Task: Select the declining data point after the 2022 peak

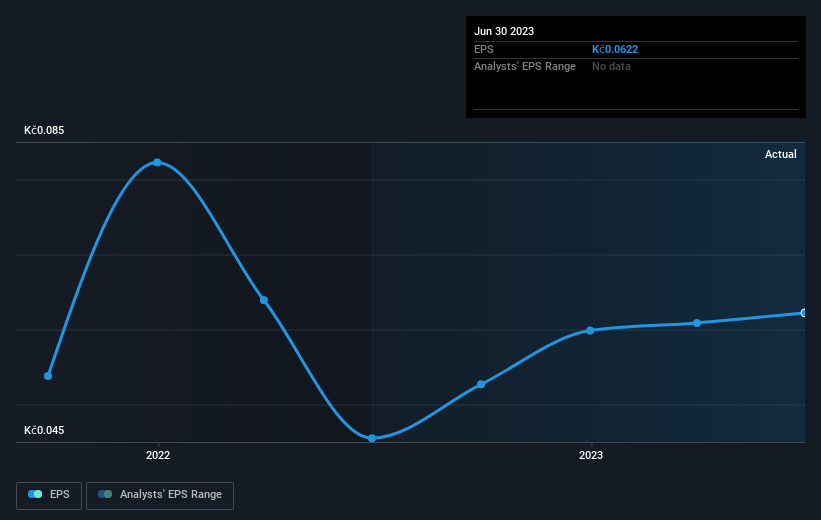Action: tap(264, 300)
